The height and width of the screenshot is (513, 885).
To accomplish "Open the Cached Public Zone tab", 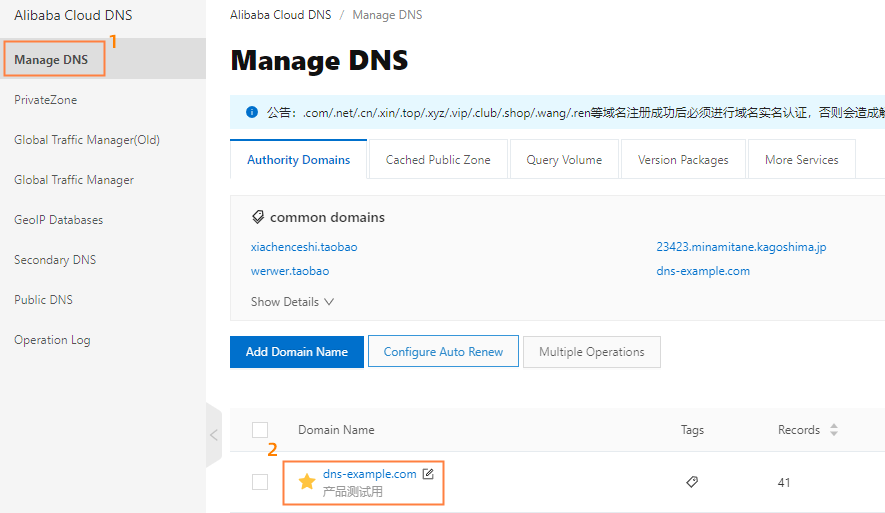I will pyautogui.click(x=438, y=160).
